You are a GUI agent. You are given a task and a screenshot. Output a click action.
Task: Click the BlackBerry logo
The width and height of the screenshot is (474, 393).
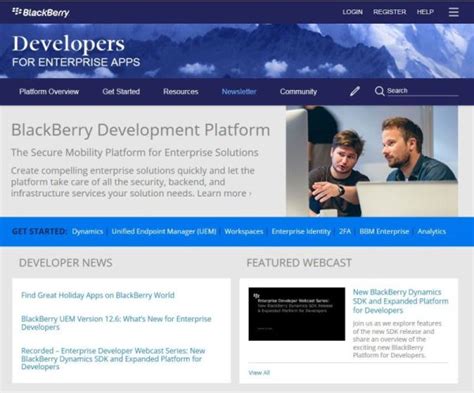pos(41,12)
